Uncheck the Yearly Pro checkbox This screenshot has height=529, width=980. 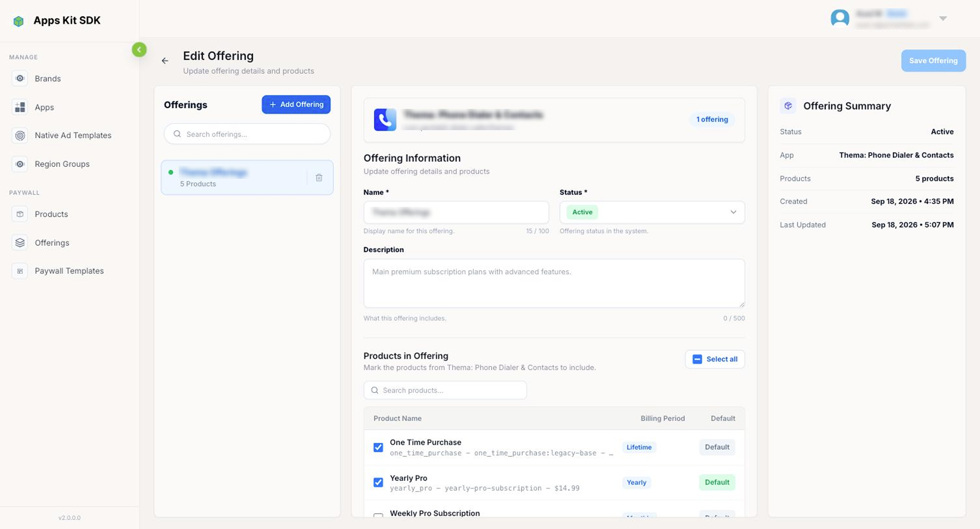pos(378,483)
